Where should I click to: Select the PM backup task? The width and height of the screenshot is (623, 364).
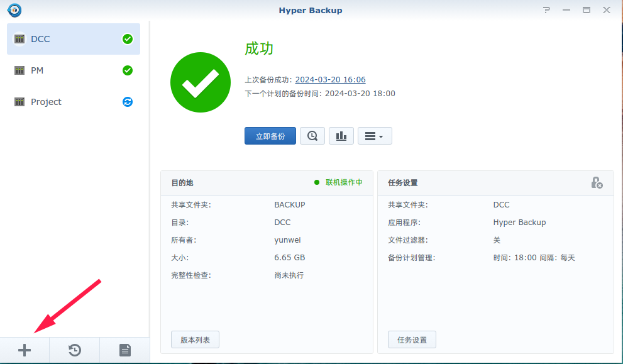pos(69,70)
